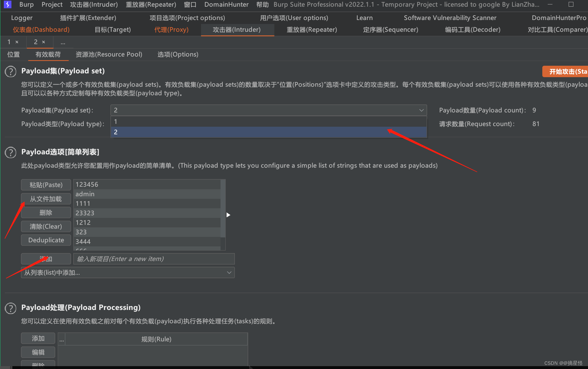
Task: Choose option 2 in payload set list
Action: (x=268, y=132)
